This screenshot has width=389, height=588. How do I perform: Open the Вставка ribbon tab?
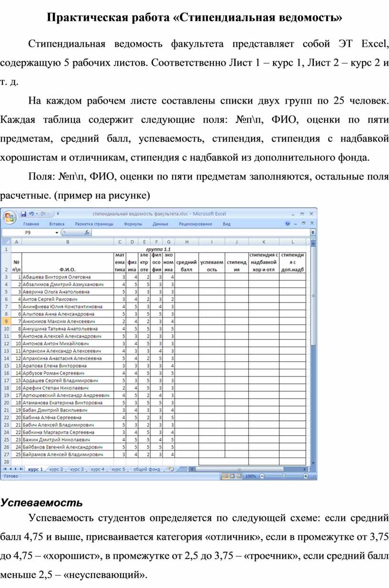point(57,224)
